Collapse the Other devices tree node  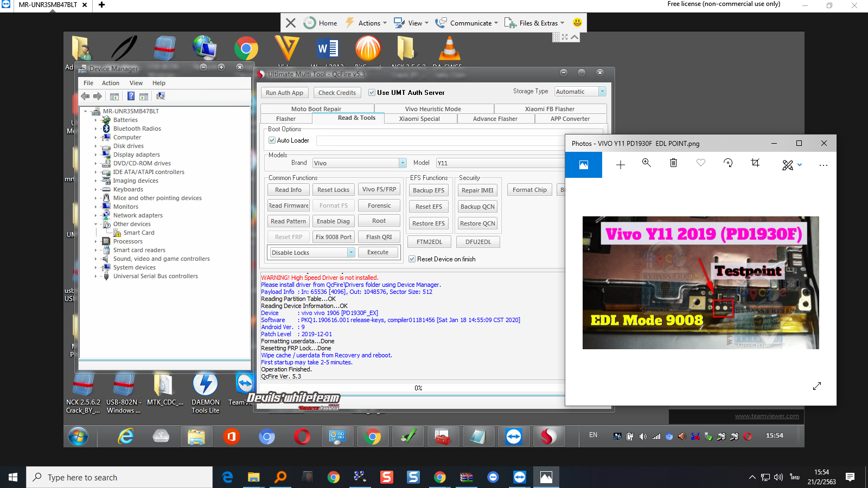coord(95,224)
